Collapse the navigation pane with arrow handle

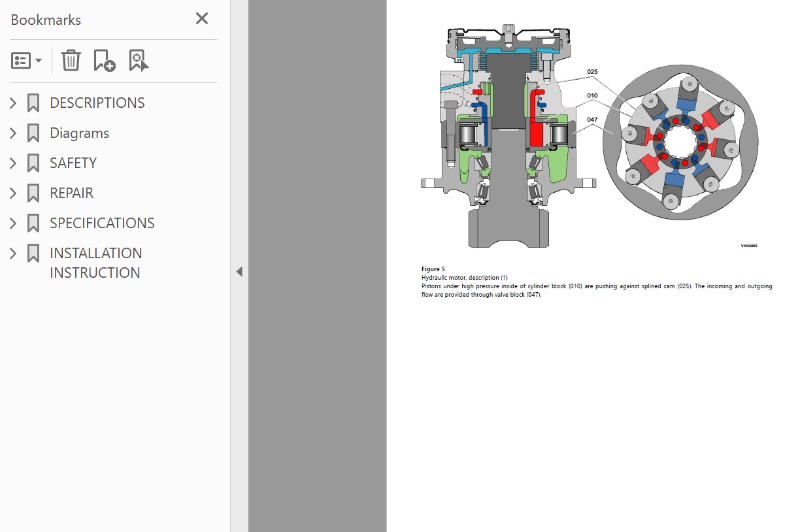coord(239,271)
